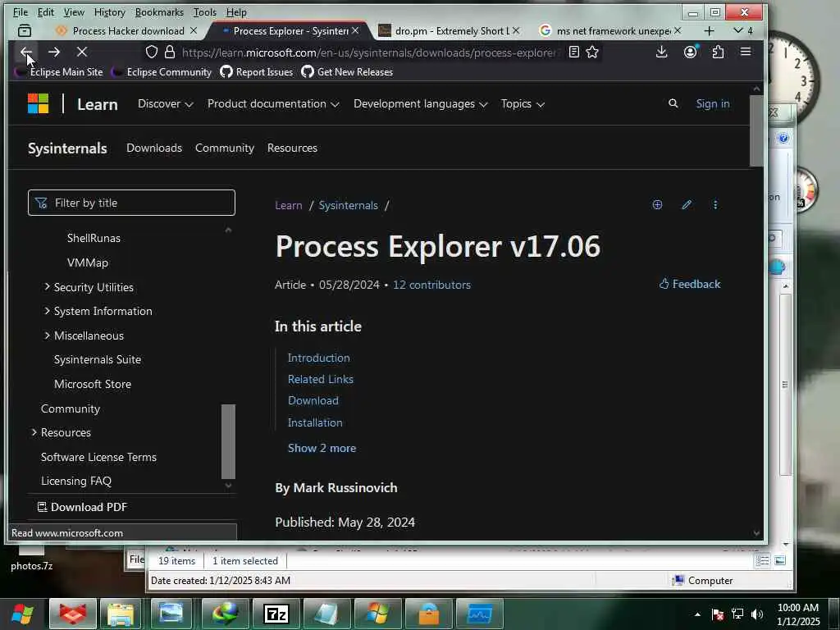Screen dimensions: 840x630
Task: Click the Filter by title input field
Action: (131, 203)
